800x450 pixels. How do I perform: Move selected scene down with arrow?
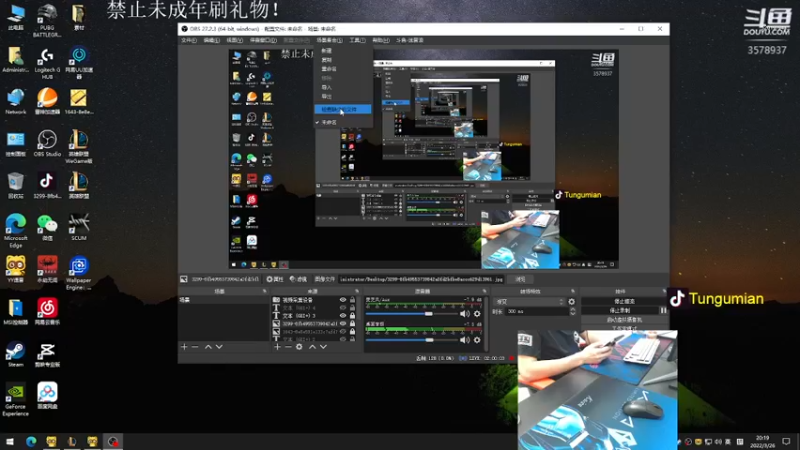pos(219,347)
